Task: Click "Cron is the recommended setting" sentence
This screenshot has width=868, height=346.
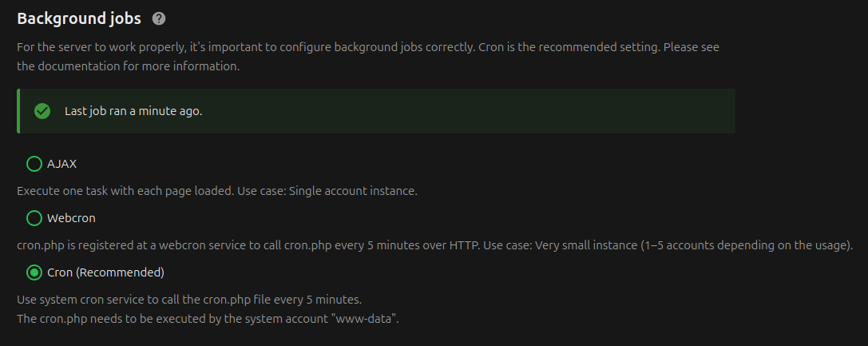Action: [x=567, y=47]
